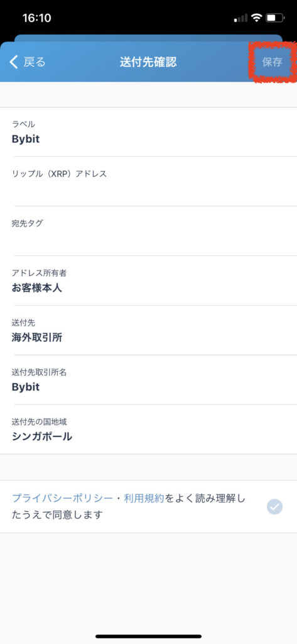The width and height of the screenshot is (297, 644).
Task: Select the 送付先の国地域 シンガポール row
Action: 148,430
